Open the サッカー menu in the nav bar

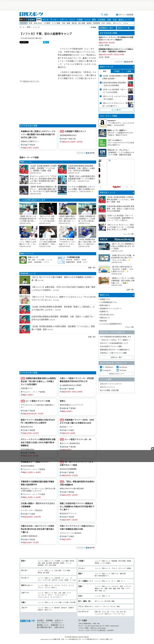coord(54,20)
